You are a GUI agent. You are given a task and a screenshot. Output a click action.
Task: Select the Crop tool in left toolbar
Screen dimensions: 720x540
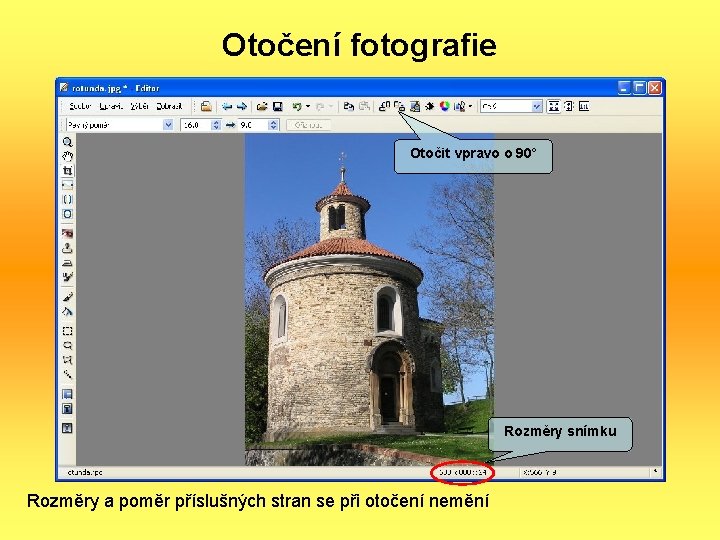pyautogui.click(x=68, y=171)
